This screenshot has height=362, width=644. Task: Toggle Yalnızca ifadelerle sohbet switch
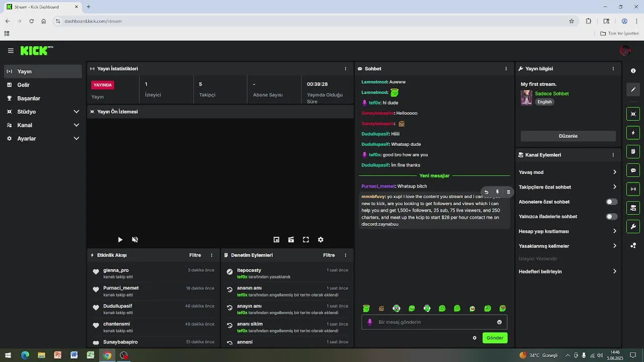point(611,217)
